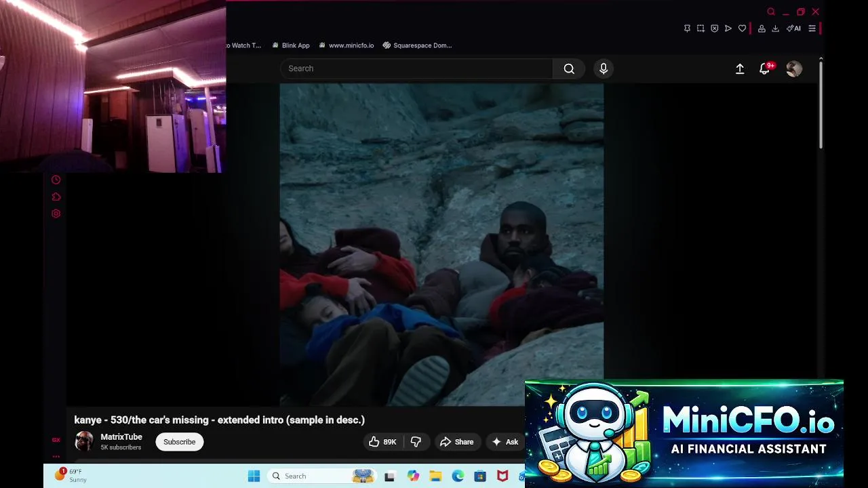
Task: Search with voice using microphone icon
Action: (x=604, y=68)
